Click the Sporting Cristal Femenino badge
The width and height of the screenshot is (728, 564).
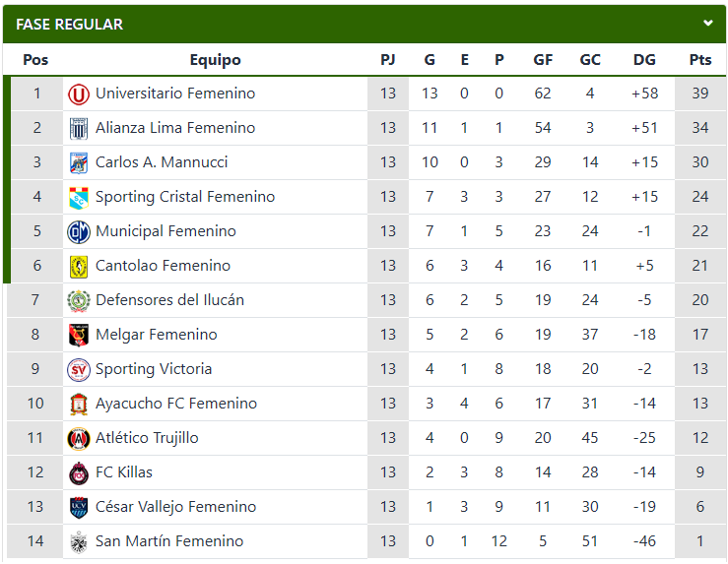tap(79, 198)
